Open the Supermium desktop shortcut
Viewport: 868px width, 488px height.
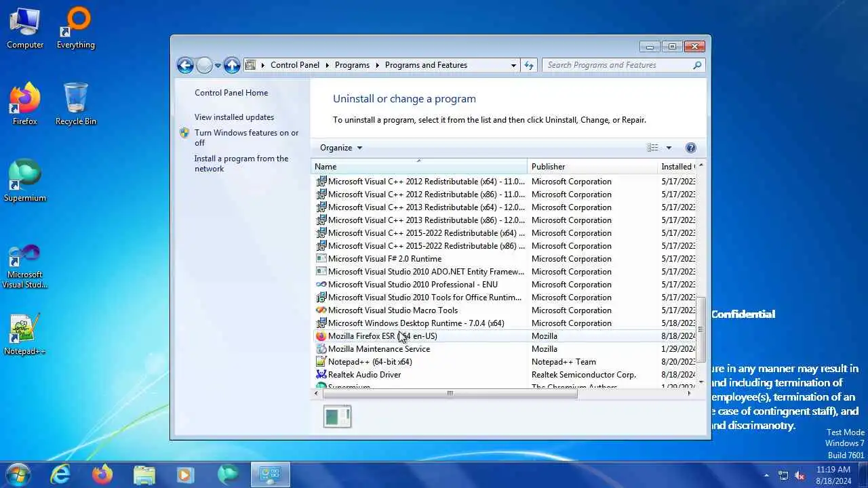pos(25,181)
